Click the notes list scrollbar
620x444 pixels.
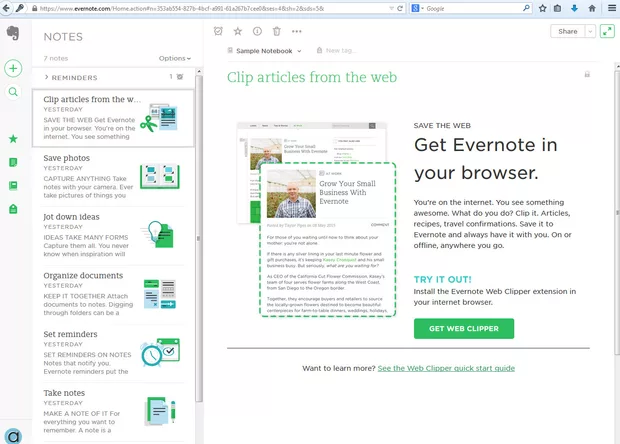pyautogui.click(x=199, y=237)
